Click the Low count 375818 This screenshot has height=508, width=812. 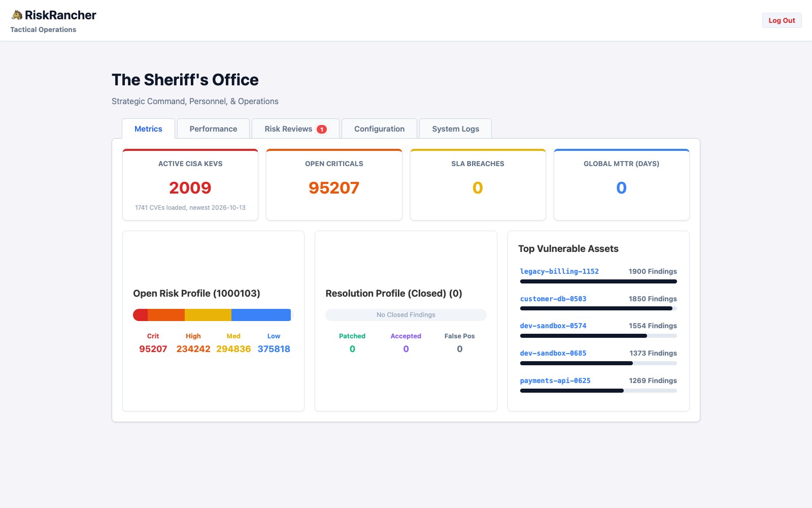274,349
